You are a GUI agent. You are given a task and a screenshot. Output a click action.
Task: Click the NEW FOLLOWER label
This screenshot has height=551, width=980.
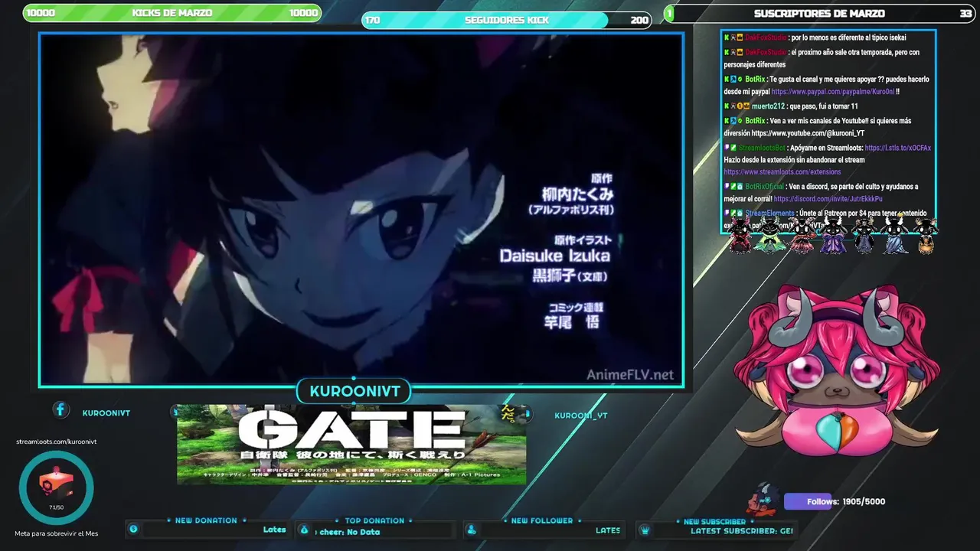pos(542,520)
